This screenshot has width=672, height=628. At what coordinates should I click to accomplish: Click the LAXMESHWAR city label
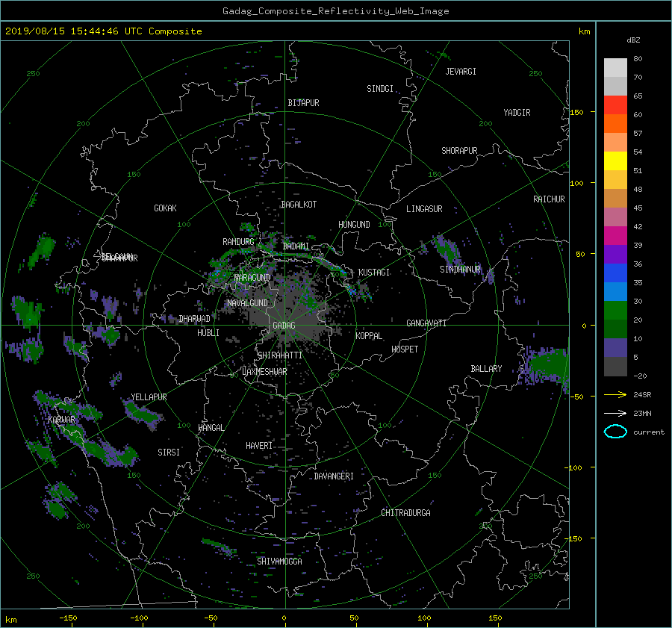[x=264, y=371]
